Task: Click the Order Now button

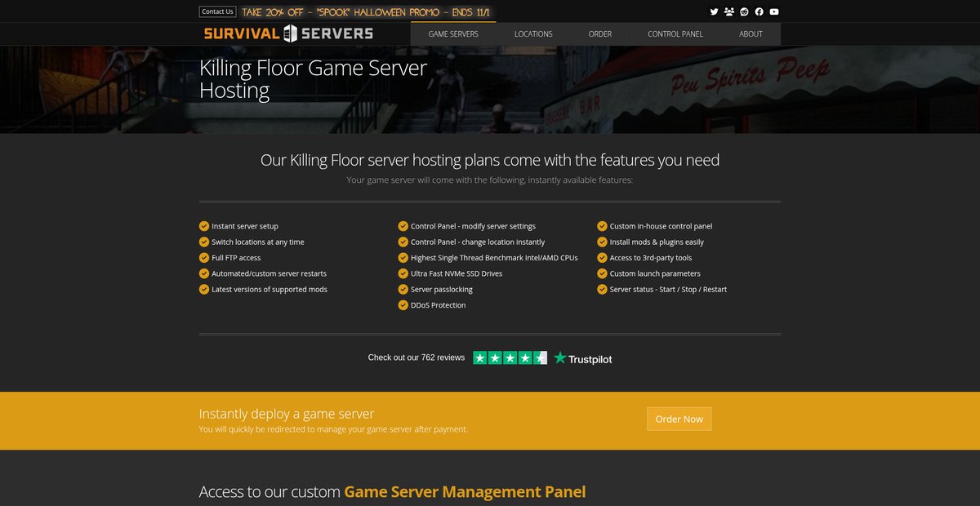Action: (679, 419)
